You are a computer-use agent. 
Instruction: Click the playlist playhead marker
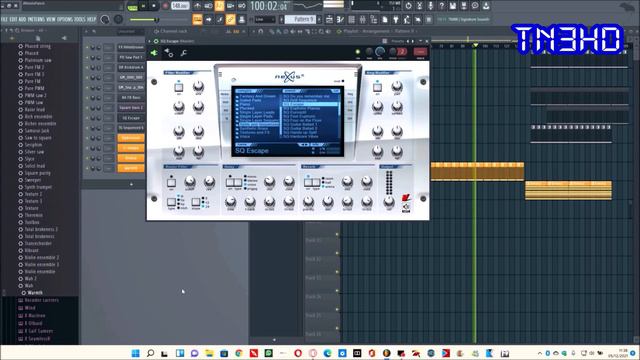[475, 45]
